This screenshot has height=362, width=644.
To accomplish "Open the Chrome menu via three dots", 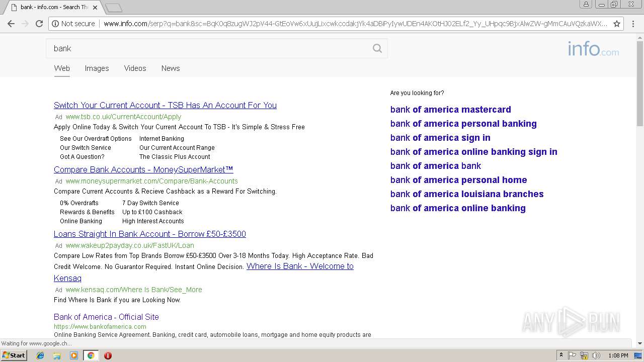I will pyautogui.click(x=633, y=24).
